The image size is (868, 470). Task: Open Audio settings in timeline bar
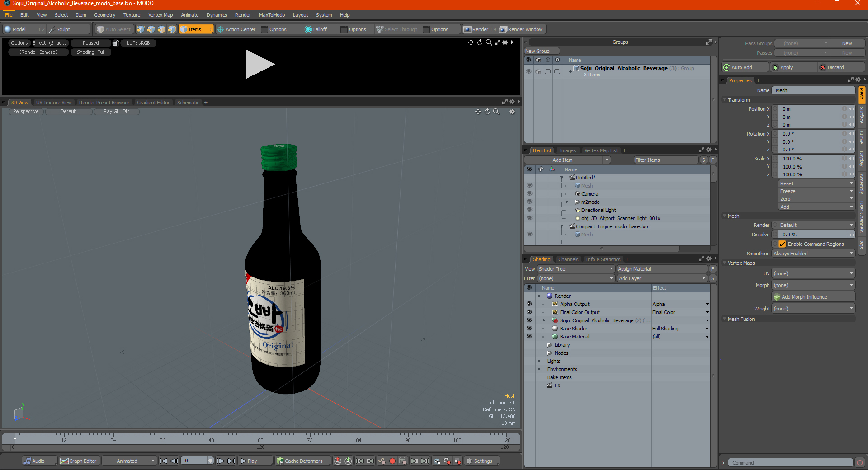point(39,461)
